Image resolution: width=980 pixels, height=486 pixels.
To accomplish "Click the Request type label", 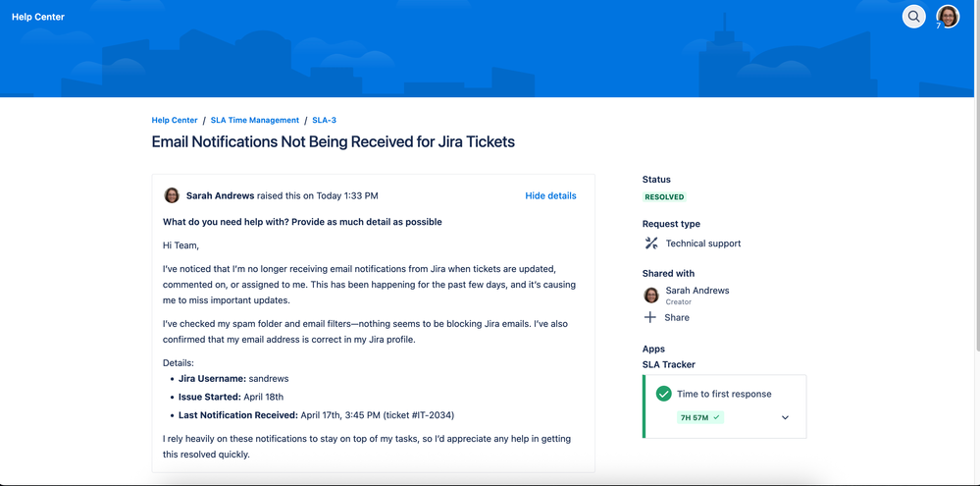I will click(671, 224).
